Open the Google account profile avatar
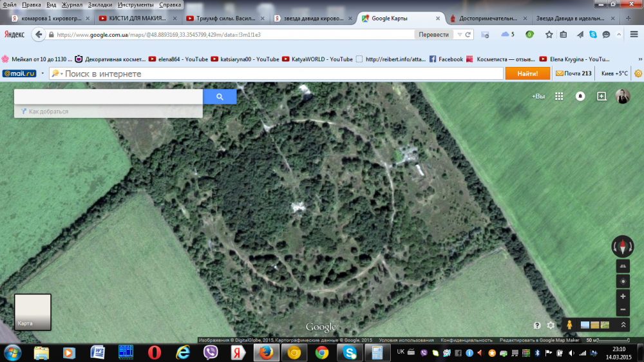This screenshot has height=362, width=644. point(623,96)
